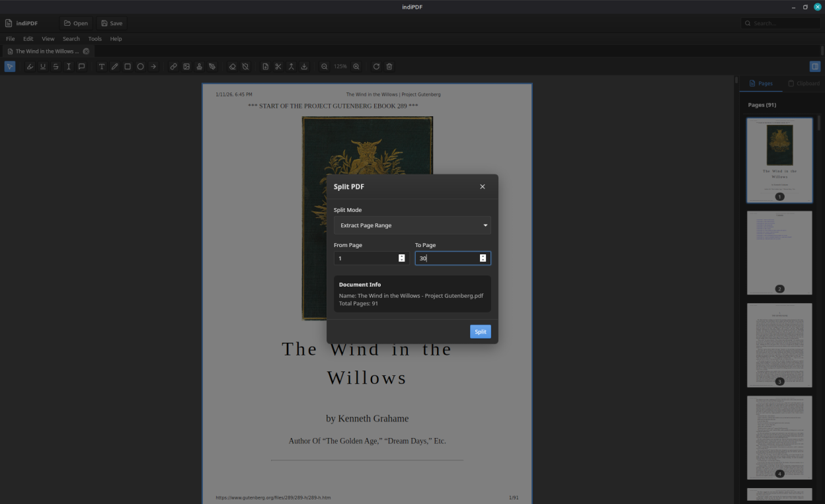Click the Save button

pyautogui.click(x=112, y=23)
